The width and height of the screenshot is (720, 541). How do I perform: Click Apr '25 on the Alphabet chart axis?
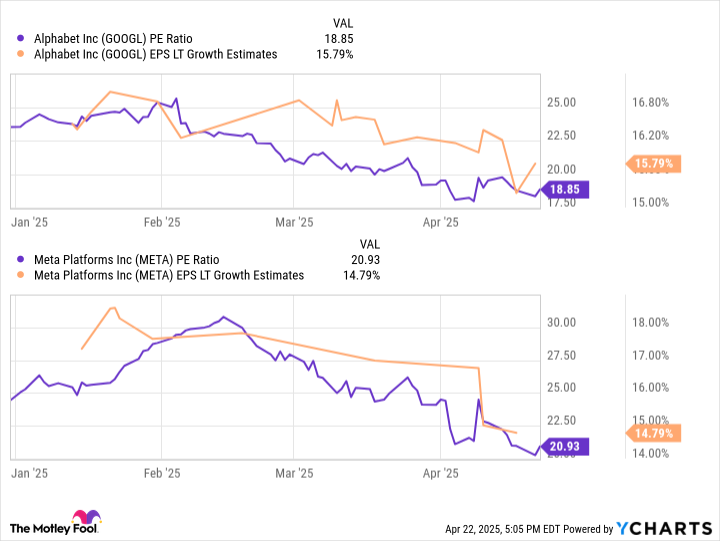pyautogui.click(x=440, y=222)
